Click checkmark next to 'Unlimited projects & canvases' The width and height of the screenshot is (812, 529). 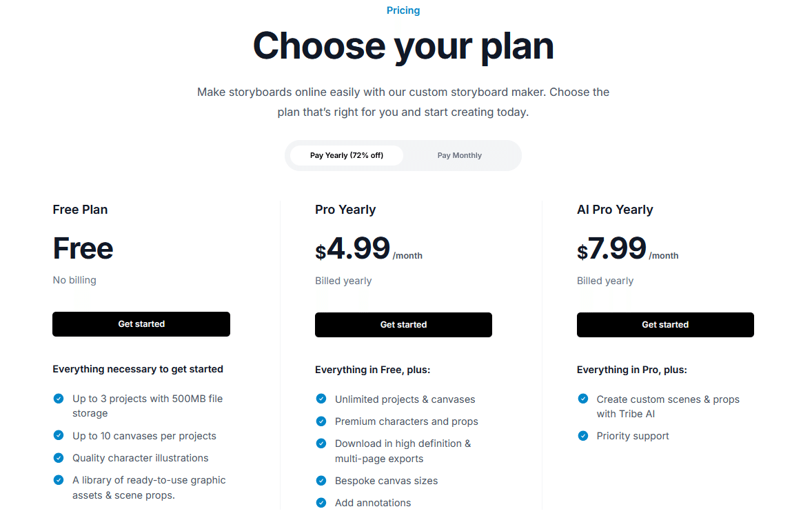[x=321, y=399]
